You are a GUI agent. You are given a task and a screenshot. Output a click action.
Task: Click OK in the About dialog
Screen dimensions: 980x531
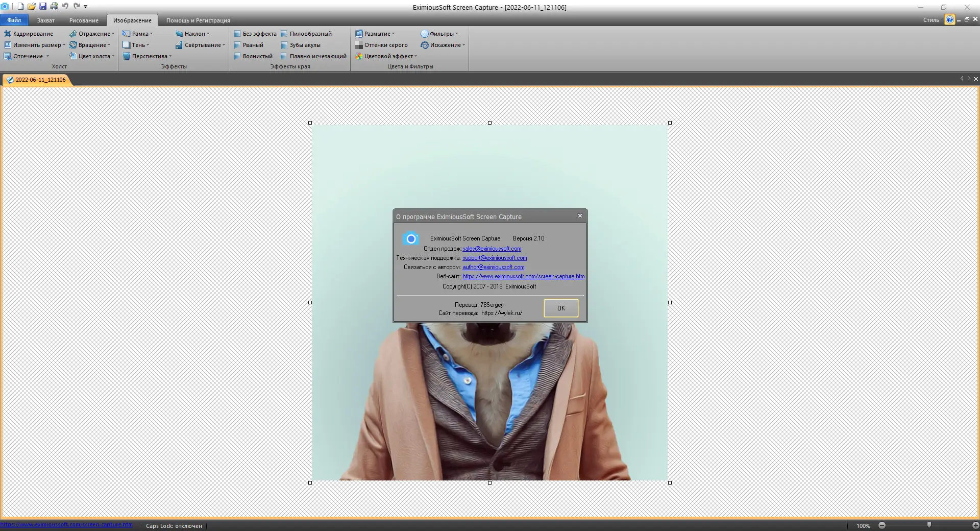(x=560, y=308)
